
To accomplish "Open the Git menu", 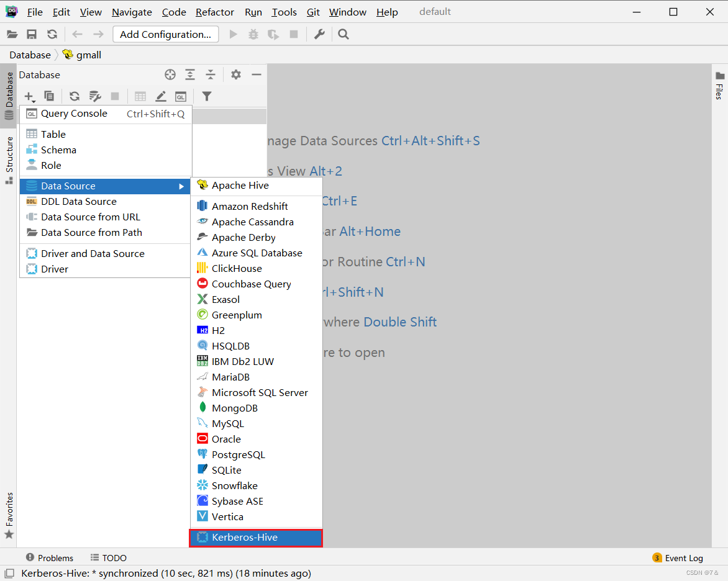I will click(313, 12).
